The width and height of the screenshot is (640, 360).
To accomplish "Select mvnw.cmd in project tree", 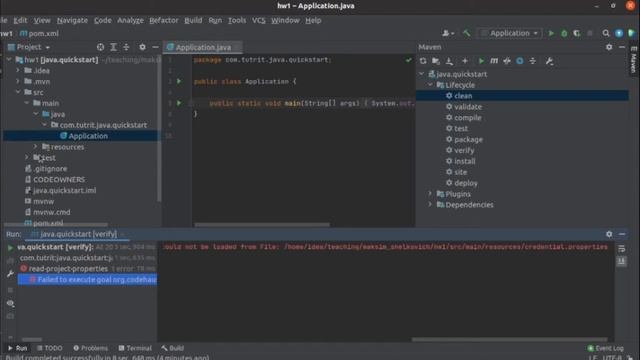I will pyautogui.click(x=51, y=212).
